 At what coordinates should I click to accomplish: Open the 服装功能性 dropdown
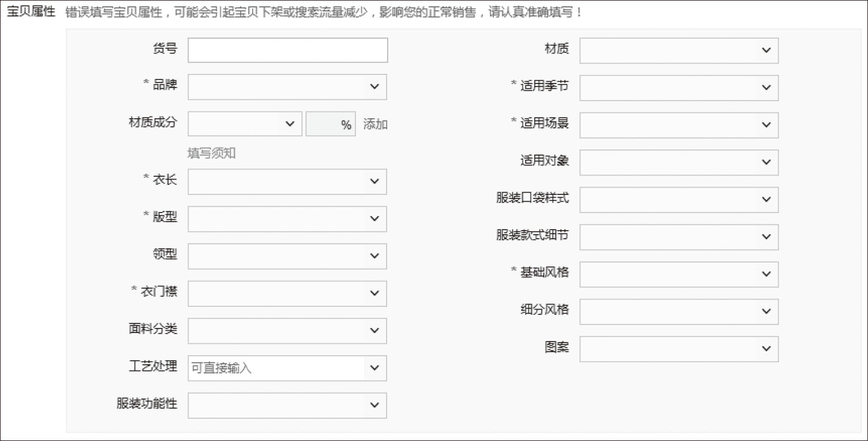coord(287,405)
